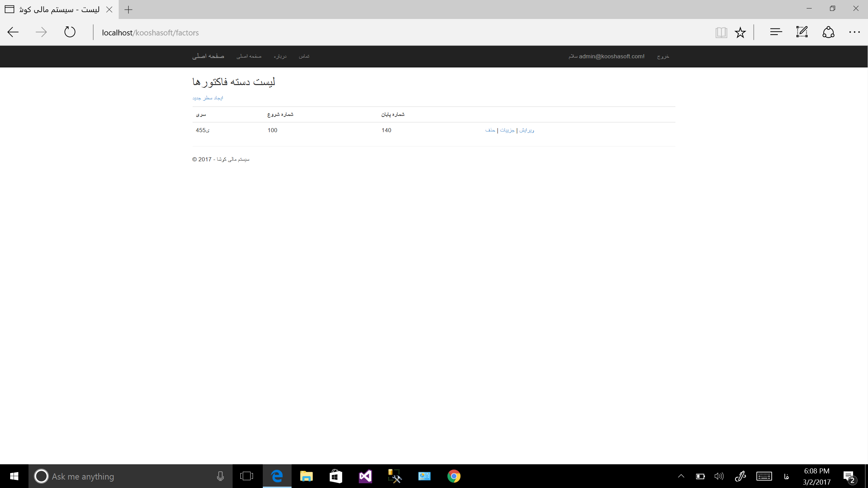
Task: Click the تماس navbar item
Action: 304,56
